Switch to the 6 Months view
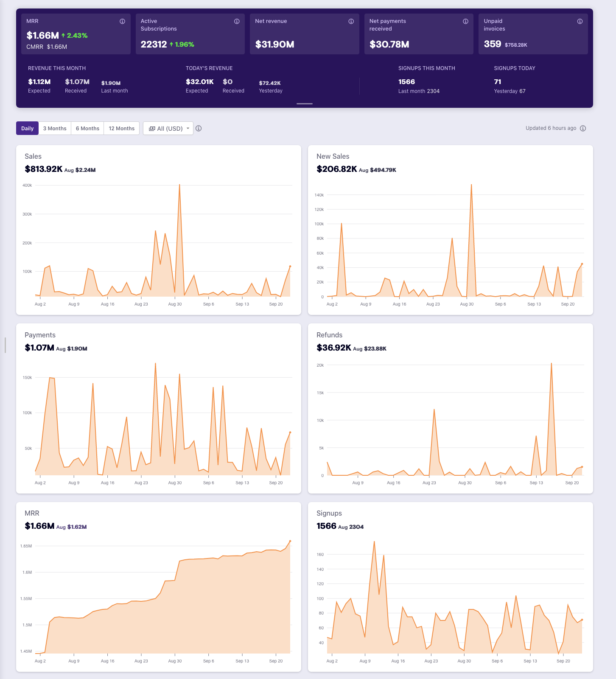Image resolution: width=616 pixels, height=679 pixels. tap(87, 128)
